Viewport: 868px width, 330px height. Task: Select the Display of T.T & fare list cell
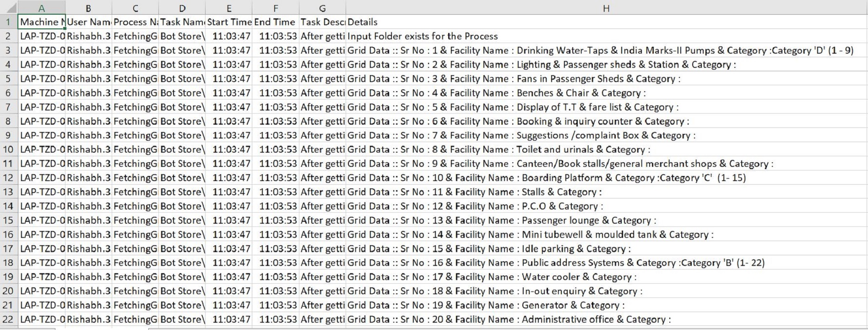(606, 107)
